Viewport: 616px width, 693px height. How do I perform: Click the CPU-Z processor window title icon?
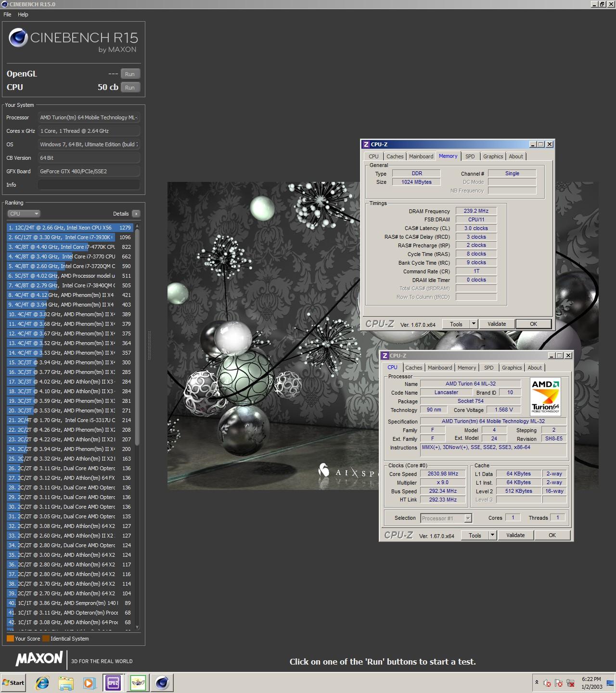pyautogui.click(x=385, y=356)
